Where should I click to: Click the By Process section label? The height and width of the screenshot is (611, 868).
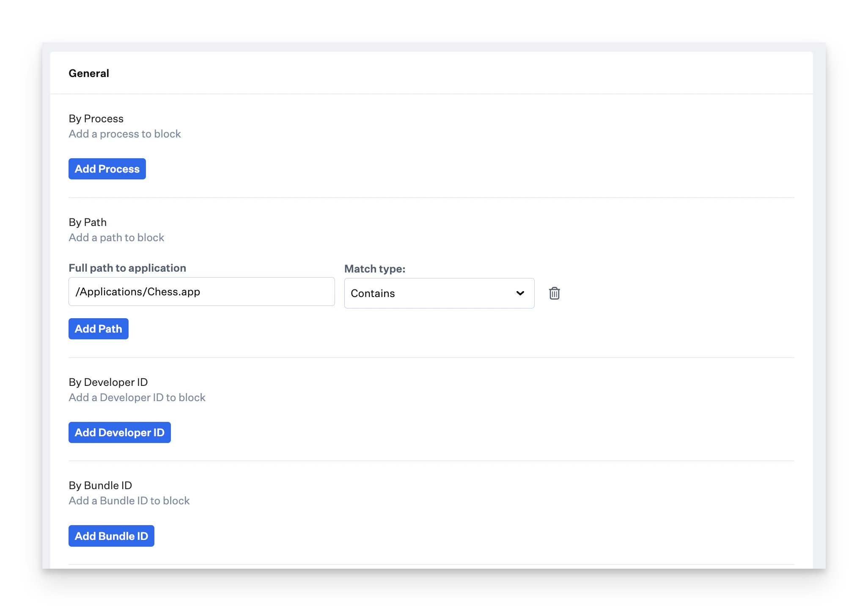[x=96, y=118]
